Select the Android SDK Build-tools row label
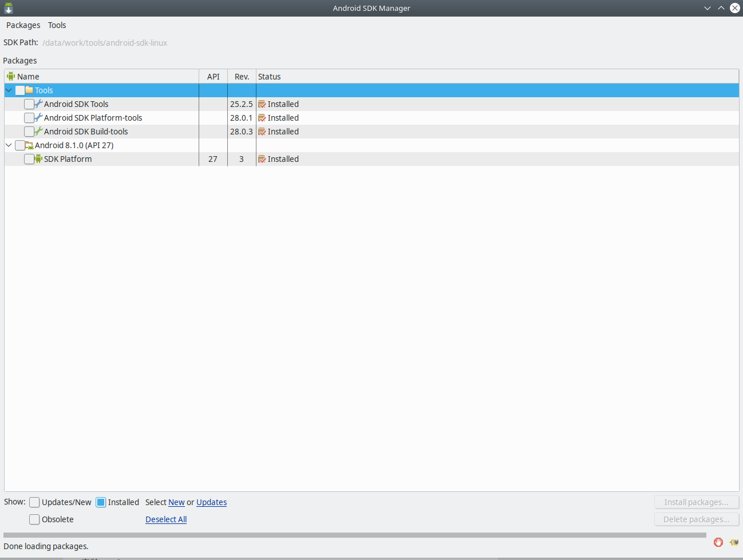Screen dimensions: 743x560 [86, 132]
